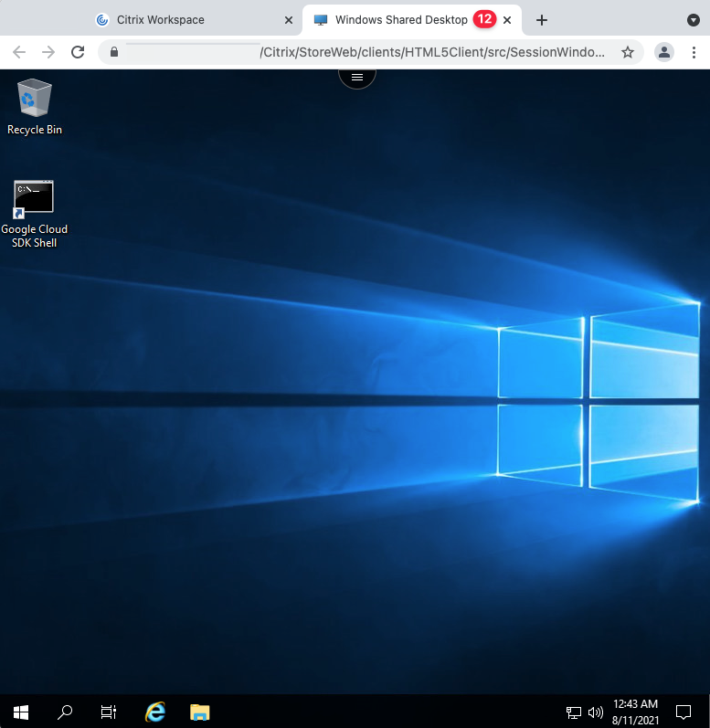Open the Chrome profile avatar menu
Screen dimensions: 710x728
pos(664,52)
